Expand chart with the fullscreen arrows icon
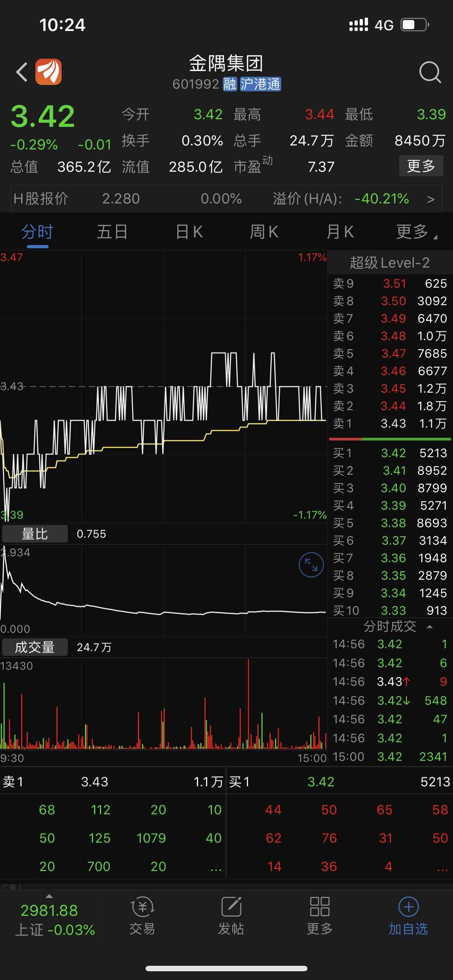Screen dimensions: 453x980 [311, 565]
